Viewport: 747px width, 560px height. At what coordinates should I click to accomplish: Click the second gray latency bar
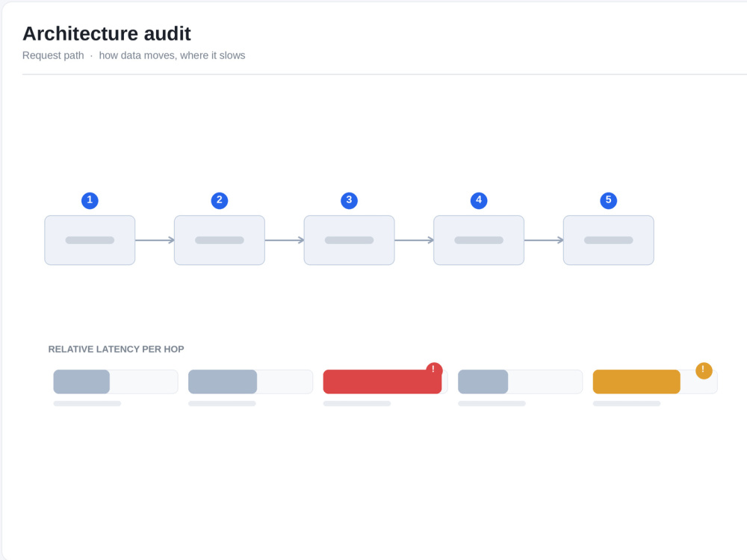point(223,382)
